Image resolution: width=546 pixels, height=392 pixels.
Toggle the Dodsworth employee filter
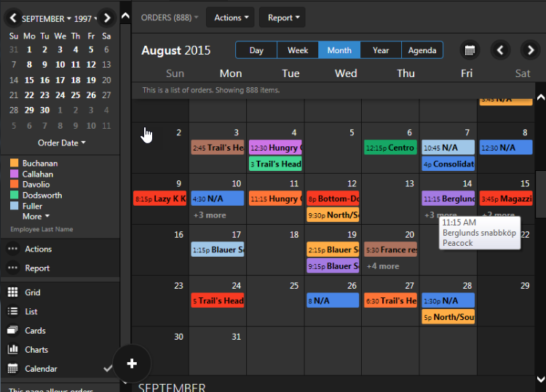click(41, 196)
